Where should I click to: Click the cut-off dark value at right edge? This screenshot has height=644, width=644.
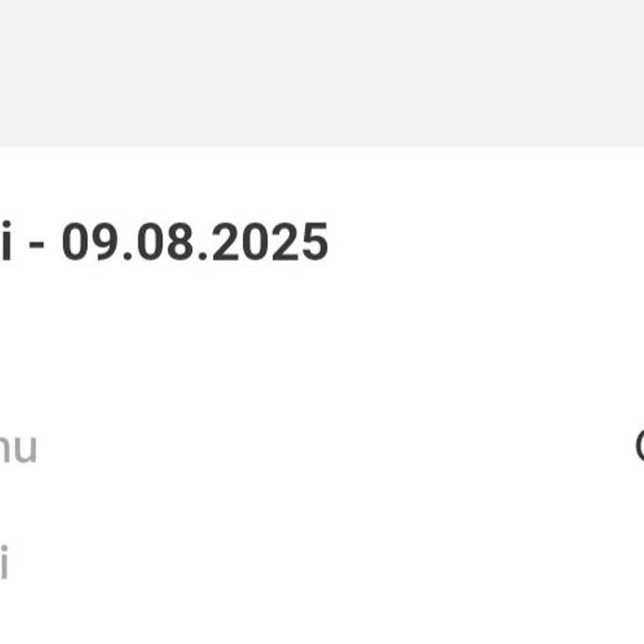(639, 446)
